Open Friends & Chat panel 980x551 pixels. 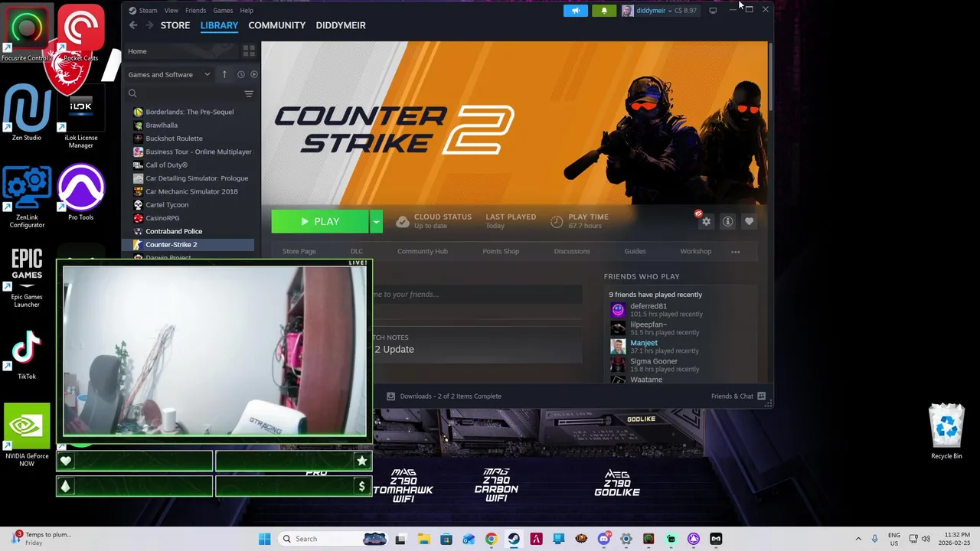click(739, 396)
